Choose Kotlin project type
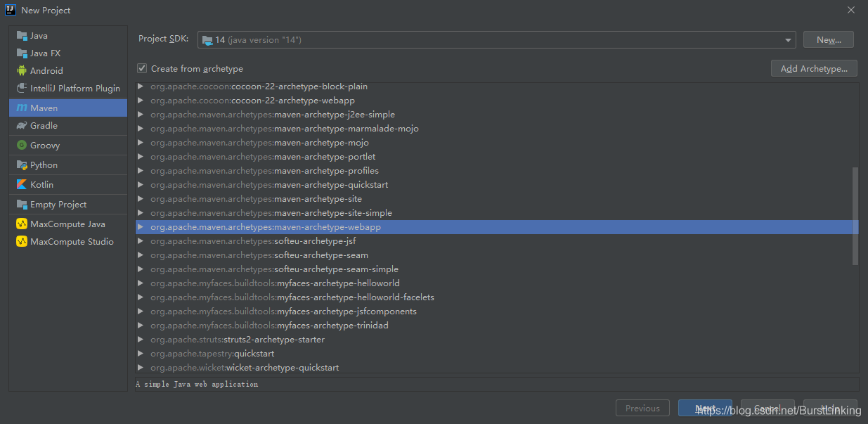Viewport: 868px width, 424px height. pyautogui.click(x=68, y=185)
